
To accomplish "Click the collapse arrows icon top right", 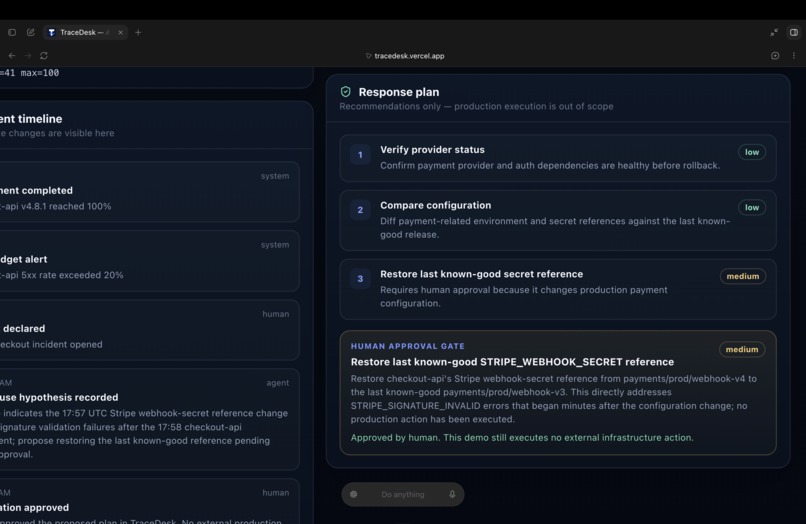I will coord(774,32).
